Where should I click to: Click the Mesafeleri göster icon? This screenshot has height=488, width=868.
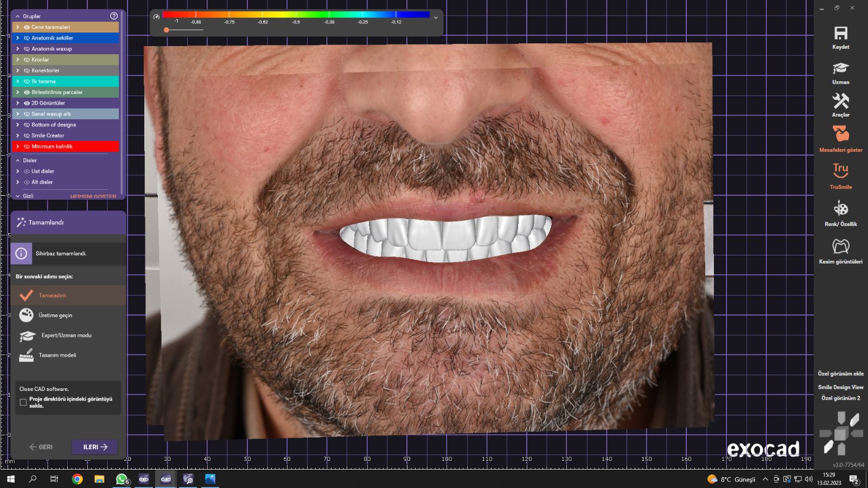(x=840, y=134)
